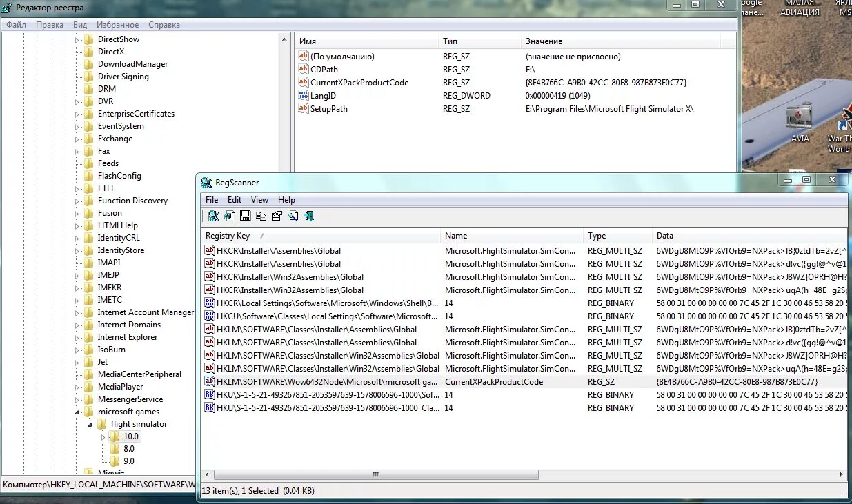Click RegScanner horizontal scrollbar thumb
The image size is (852, 504).
point(375,474)
